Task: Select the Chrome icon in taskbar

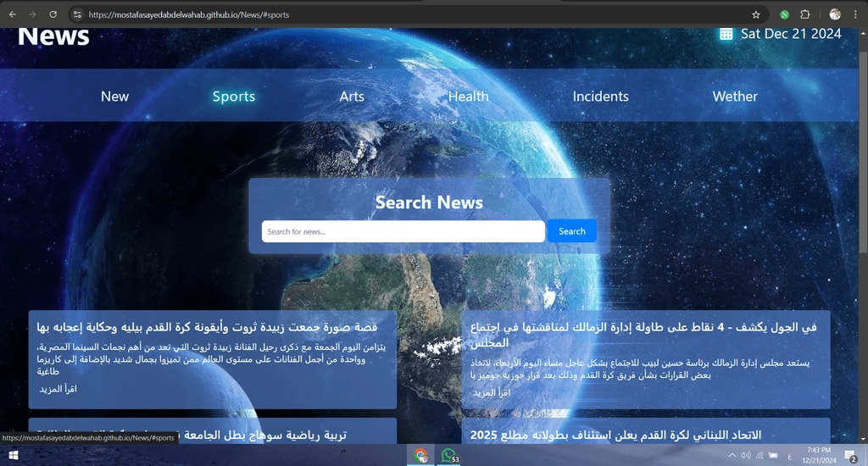Action: point(420,456)
